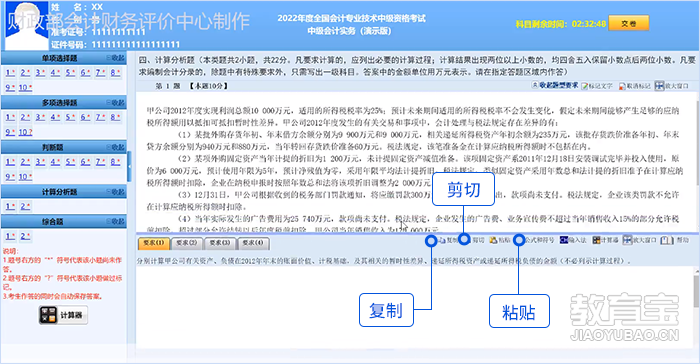Click 标记文字 to mark text
This screenshot has height=364, width=700.
click(597, 86)
